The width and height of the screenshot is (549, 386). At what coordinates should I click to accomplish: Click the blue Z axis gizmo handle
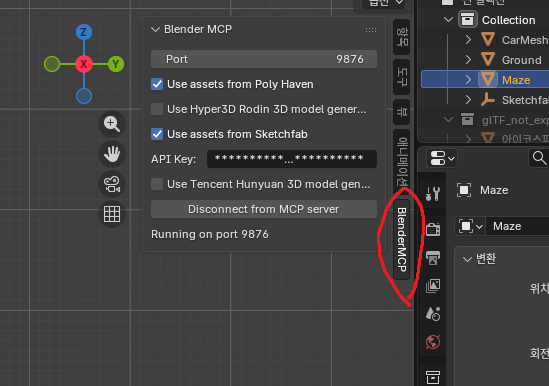(x=84, y=32)
